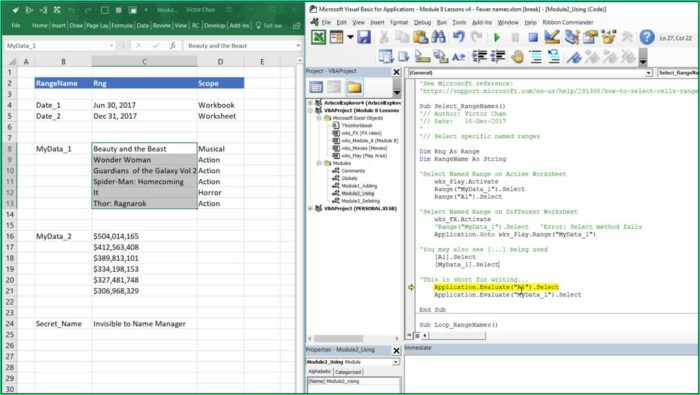Viewport: 700px width, 395px height.
Task: Run the macro with the green play icon
Action: 497,37
